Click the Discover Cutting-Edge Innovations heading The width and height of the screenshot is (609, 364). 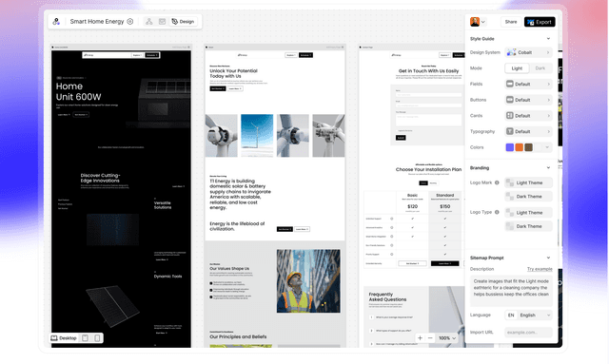point(100,178)
